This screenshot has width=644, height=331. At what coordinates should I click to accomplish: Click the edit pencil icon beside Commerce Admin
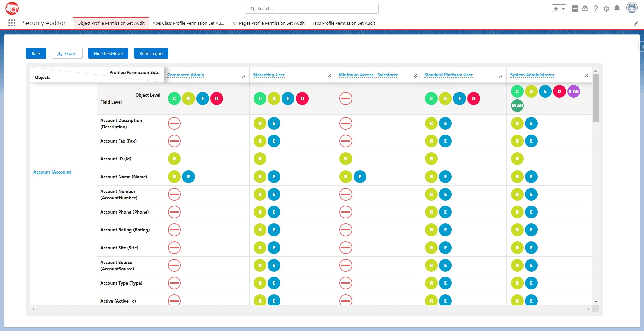pos(244,76)
